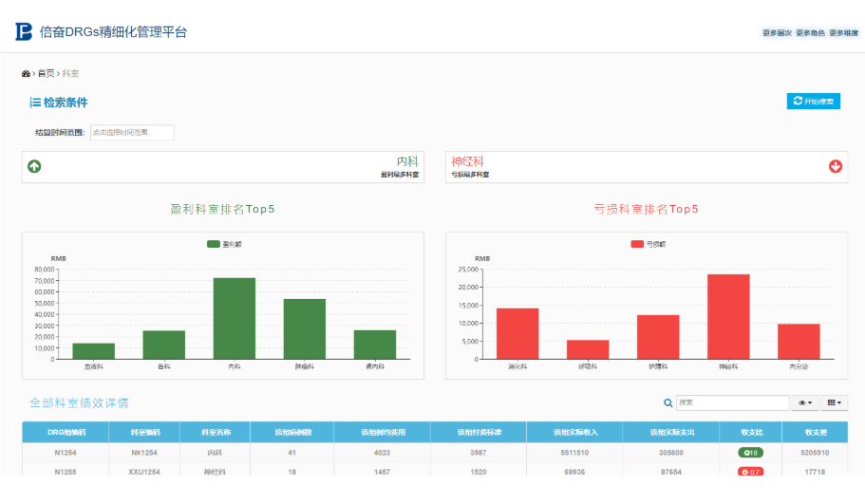Click the green up-arrow icon for 内科

(x=35, y=166)
